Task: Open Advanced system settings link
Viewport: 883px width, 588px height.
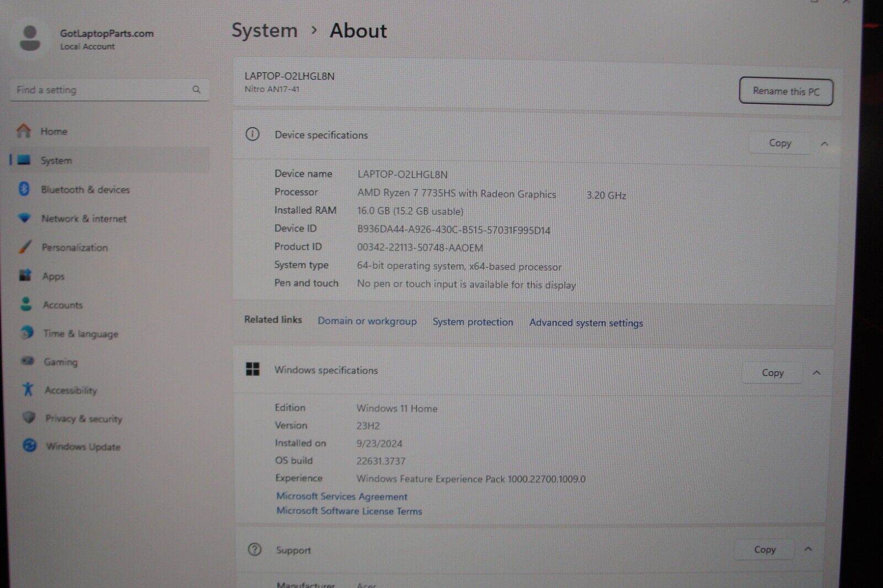Action: pyautogui.click(x=586, y=323)
